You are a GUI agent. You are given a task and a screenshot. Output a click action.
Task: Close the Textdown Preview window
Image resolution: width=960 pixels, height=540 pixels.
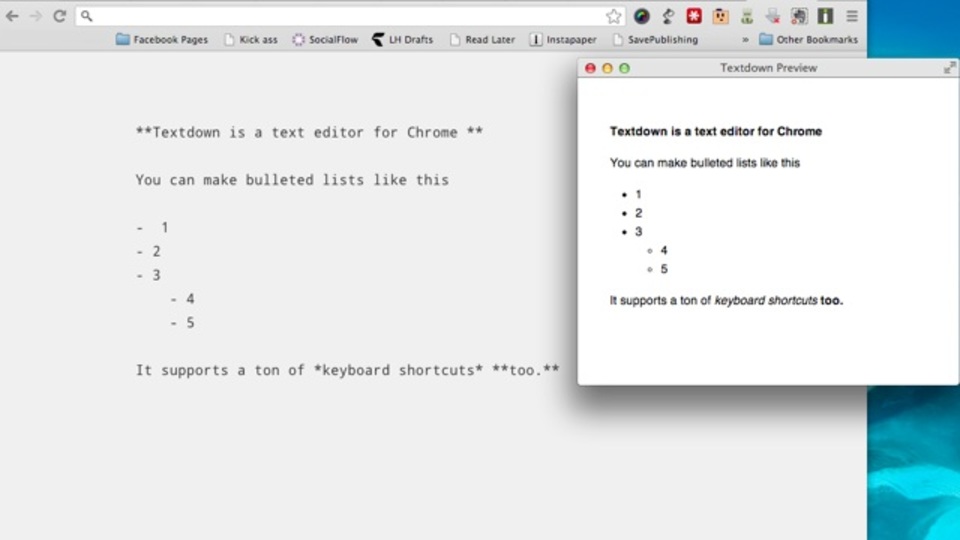click(x=590, y=68)
